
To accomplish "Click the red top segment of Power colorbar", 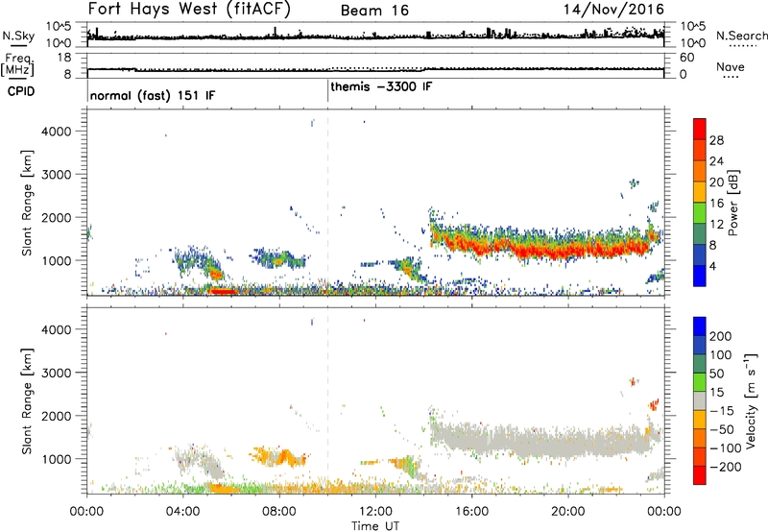I will coord(700,129).
